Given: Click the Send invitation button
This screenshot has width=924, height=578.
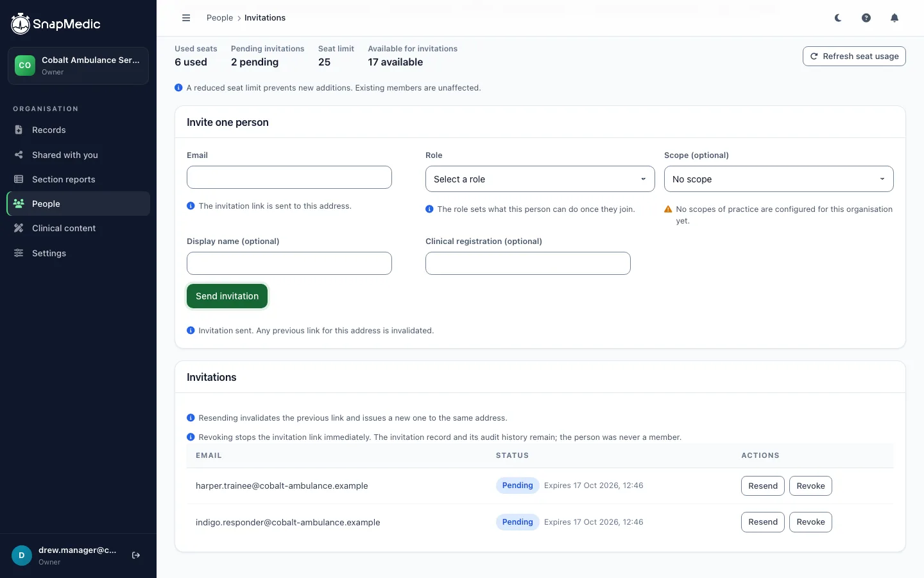Looking at the screenshot, I should coord(227,296).
